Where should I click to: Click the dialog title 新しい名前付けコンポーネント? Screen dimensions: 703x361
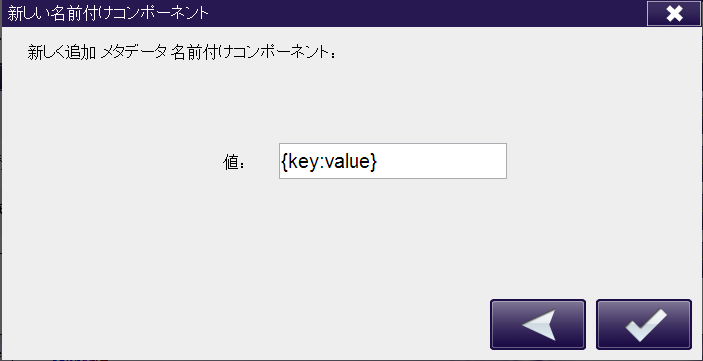(108, 13)
